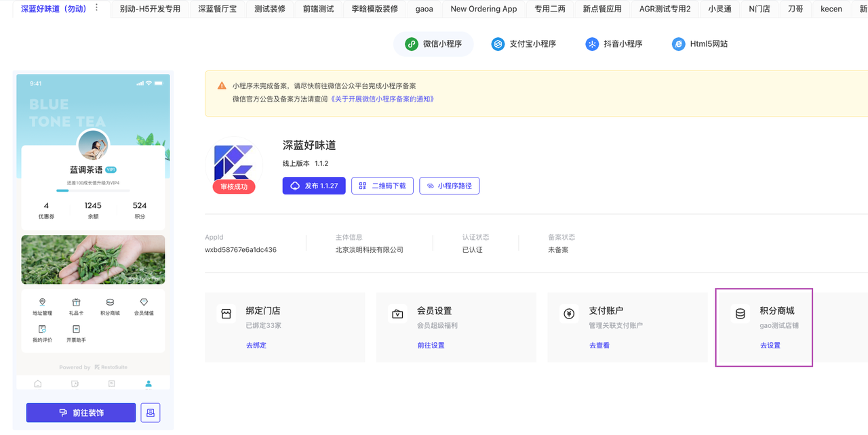This screenshot has height=435, width=868.
Task: Open 《关于开展微信小程序备案的通知》 link
Action: pos(382,99)
